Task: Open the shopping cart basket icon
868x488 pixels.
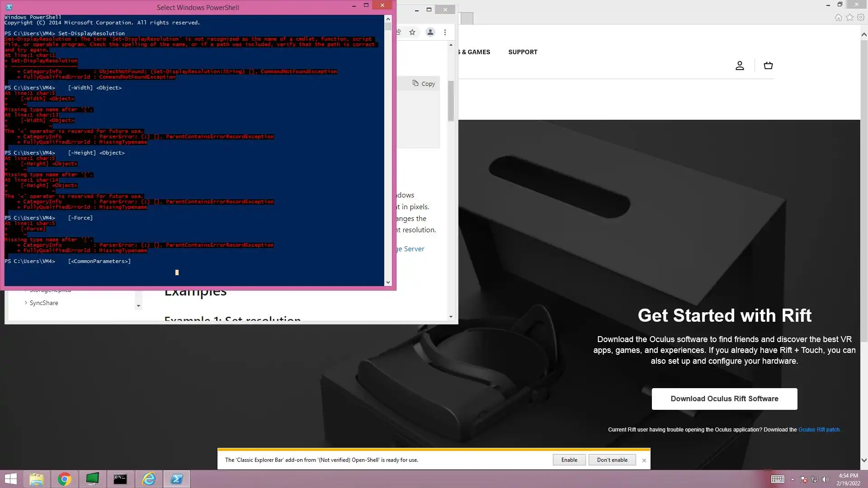Action: click(768, 66)
